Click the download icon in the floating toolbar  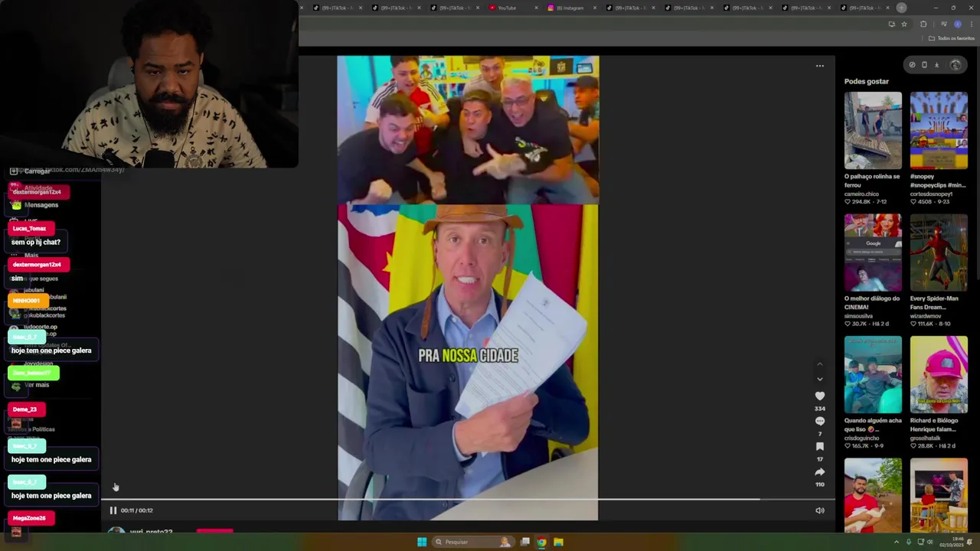coord(936,65)
